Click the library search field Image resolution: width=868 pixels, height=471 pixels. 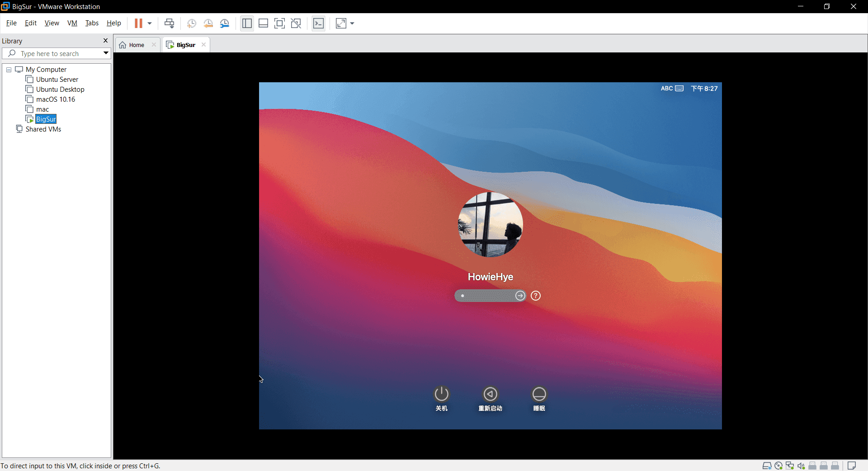(x=57, y=53)
